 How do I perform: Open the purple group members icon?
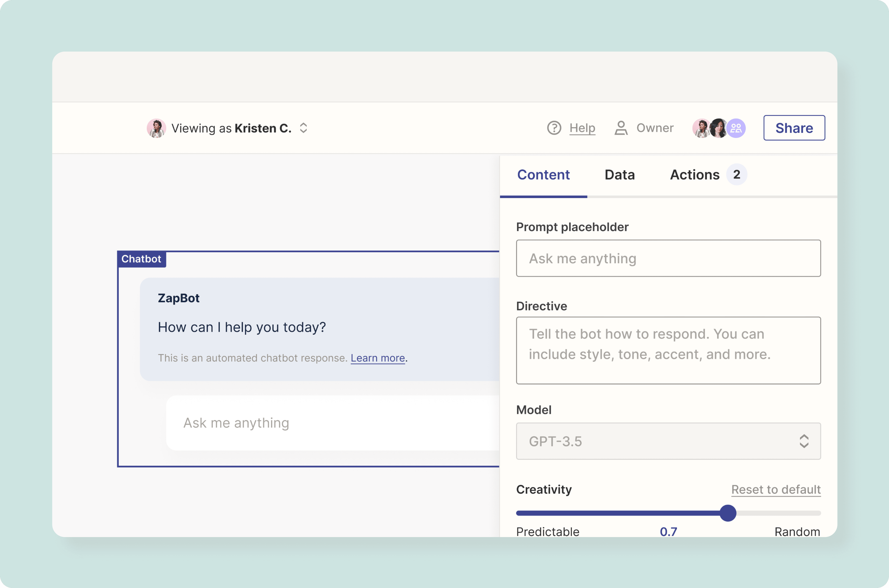[x=736, y=128]
